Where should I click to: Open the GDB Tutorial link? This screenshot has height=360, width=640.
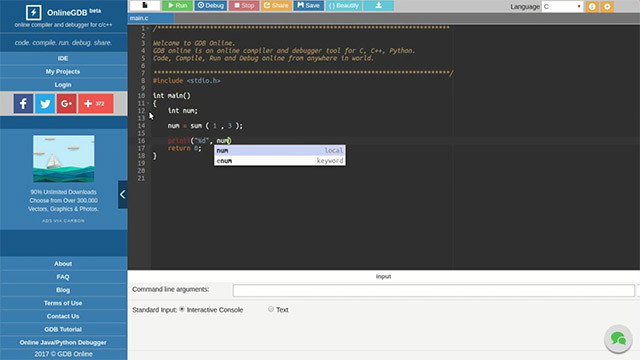click(x=63, y=329)
